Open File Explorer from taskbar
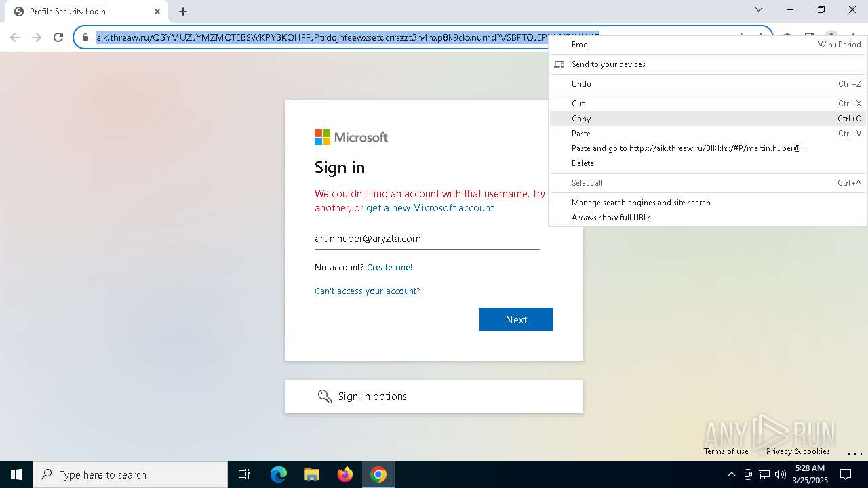This screenshot has width=868, height=488. click(x=311, y=474)
